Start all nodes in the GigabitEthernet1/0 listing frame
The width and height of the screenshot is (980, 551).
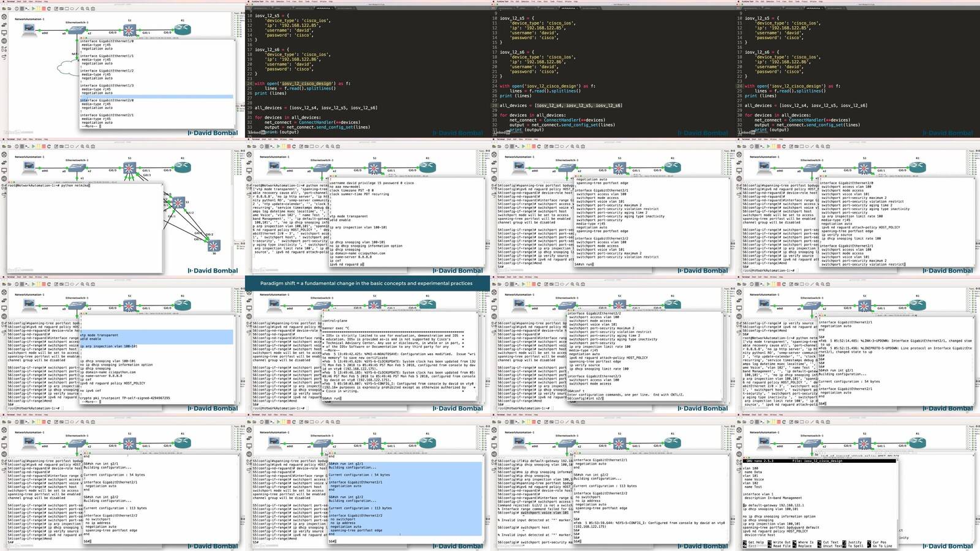point(33,9)
